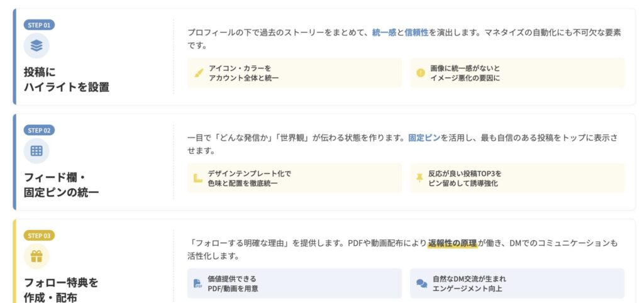Click the gift box icon under STEP 03
The height and width of the screenshot is (303, 644).
pyautogui.click(x=36, y=256)
